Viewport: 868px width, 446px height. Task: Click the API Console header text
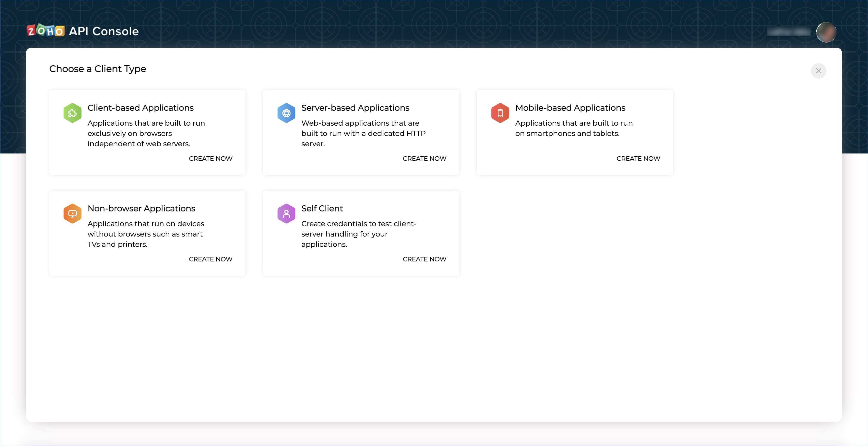pos(104,31)
